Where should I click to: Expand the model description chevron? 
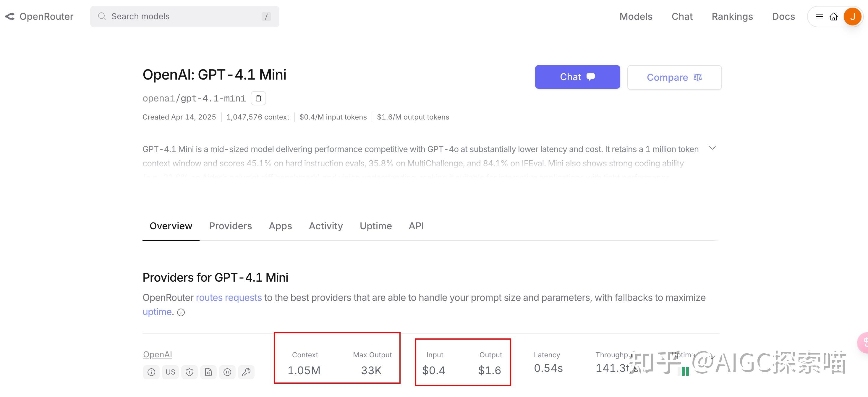click(x=712, y=148)
